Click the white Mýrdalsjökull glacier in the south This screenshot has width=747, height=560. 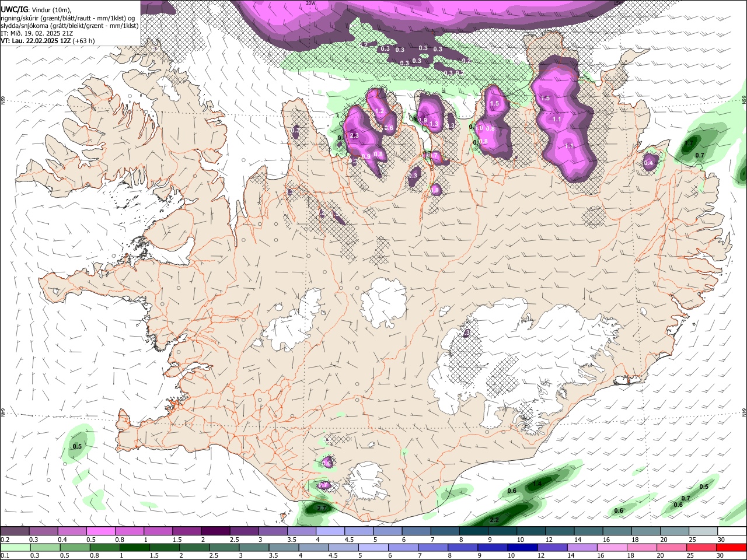click(366, 481)
